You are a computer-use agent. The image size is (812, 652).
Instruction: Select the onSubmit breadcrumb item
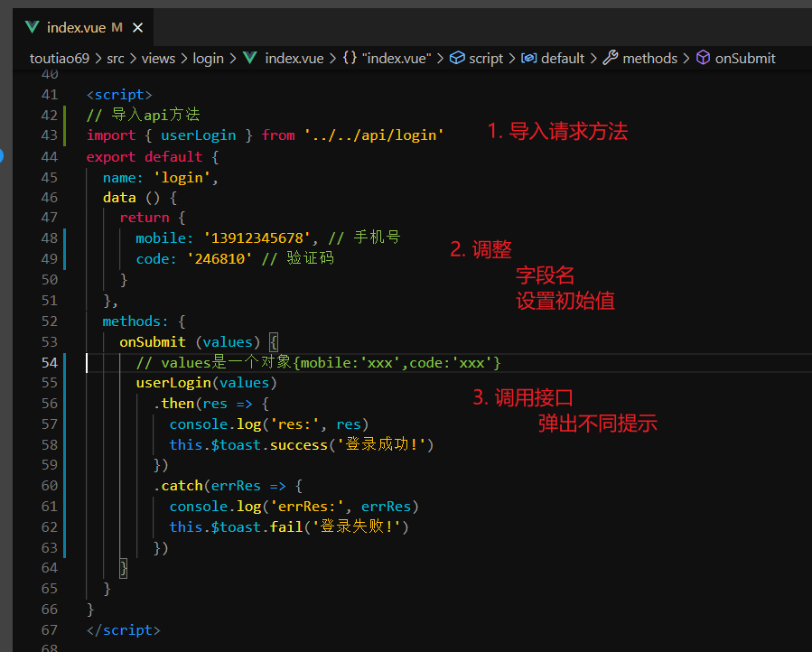(x=745, y=59)
